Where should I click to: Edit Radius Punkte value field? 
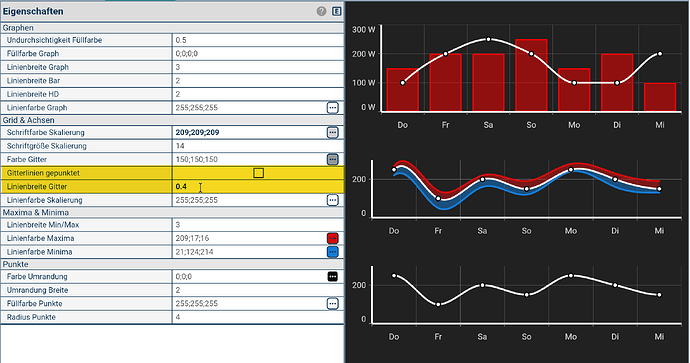pos(257,317)
